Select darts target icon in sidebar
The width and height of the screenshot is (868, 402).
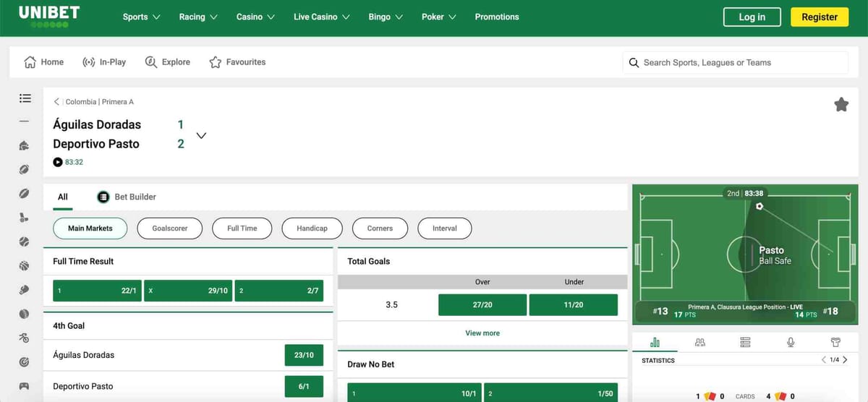point(25,362)
